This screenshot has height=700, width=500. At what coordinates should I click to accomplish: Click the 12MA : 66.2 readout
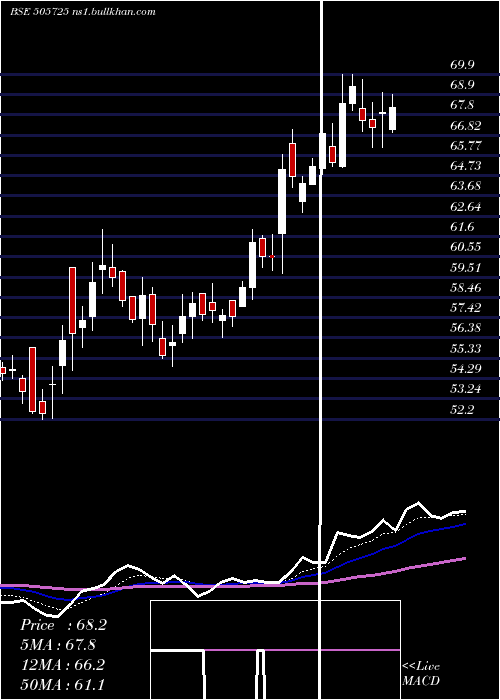click(62, 664)
